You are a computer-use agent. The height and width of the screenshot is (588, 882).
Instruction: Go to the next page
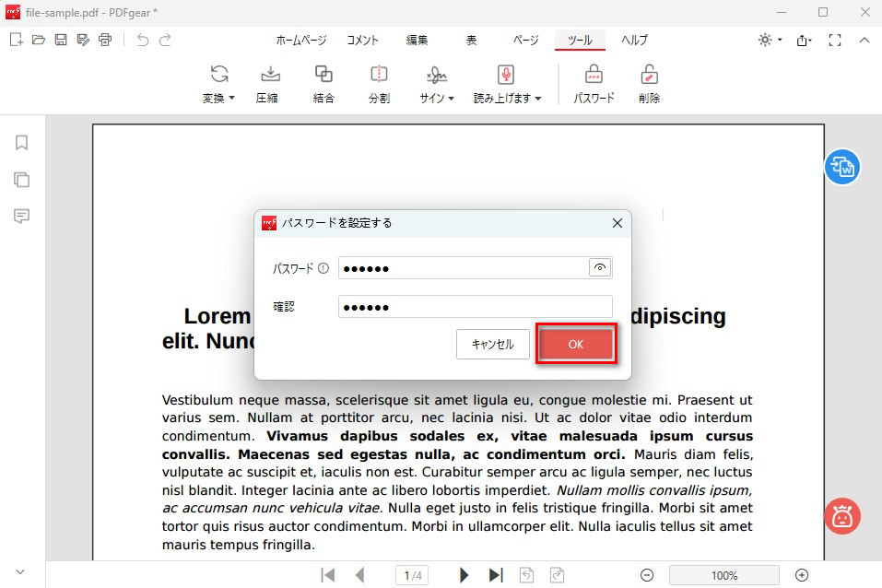click(x=464, y=575)
